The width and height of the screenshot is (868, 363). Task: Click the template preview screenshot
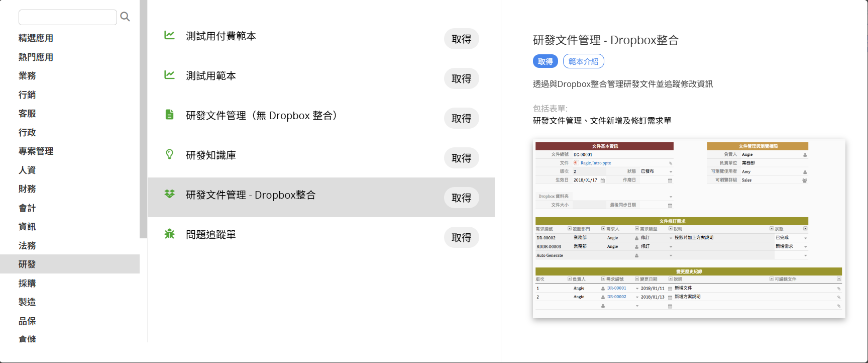coord(689,228)
